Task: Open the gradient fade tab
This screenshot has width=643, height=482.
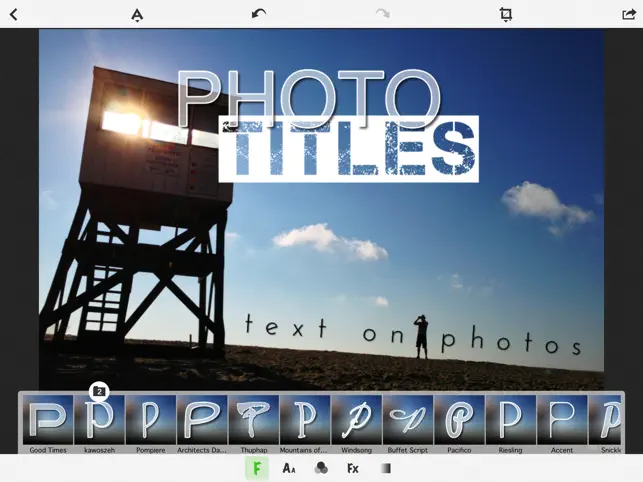Action: pyautogui.click(x=385, y=468)
